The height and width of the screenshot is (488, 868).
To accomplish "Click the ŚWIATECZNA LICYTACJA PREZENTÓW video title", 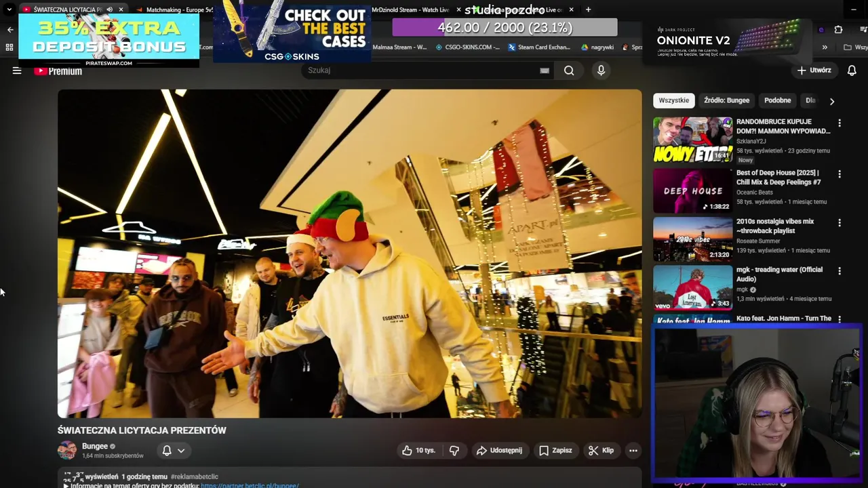I will (x=142, y=430).
